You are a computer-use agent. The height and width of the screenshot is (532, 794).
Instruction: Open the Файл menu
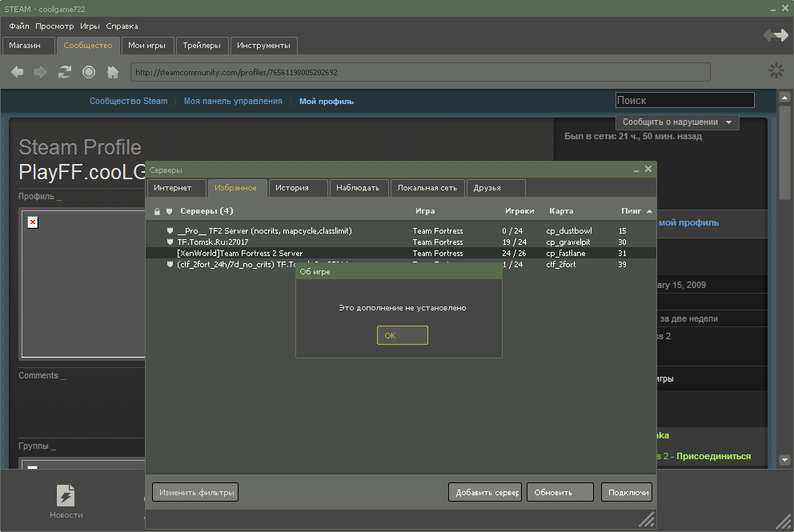(18, 26)
